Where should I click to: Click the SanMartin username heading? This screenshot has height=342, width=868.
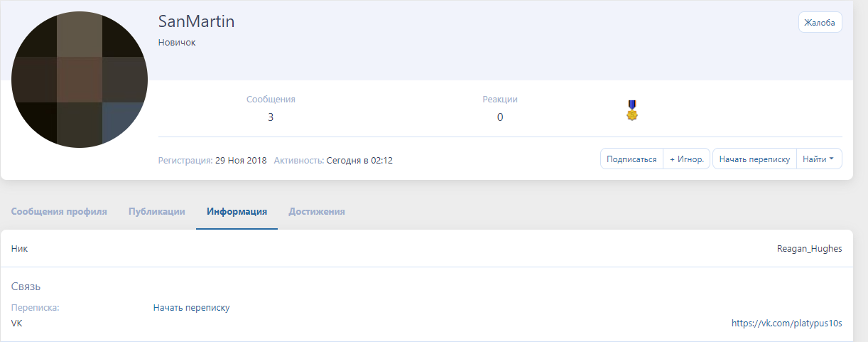[196, 22]
